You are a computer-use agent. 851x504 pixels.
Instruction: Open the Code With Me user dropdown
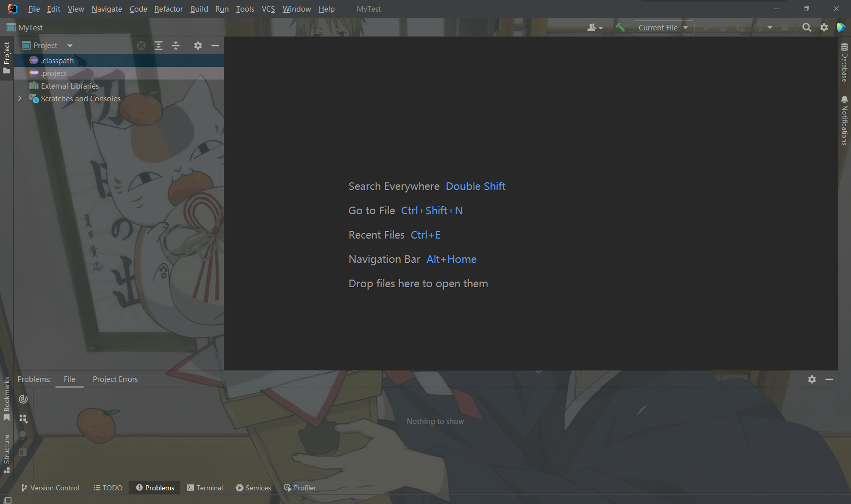pyautogui.click(x=595, y=27)
